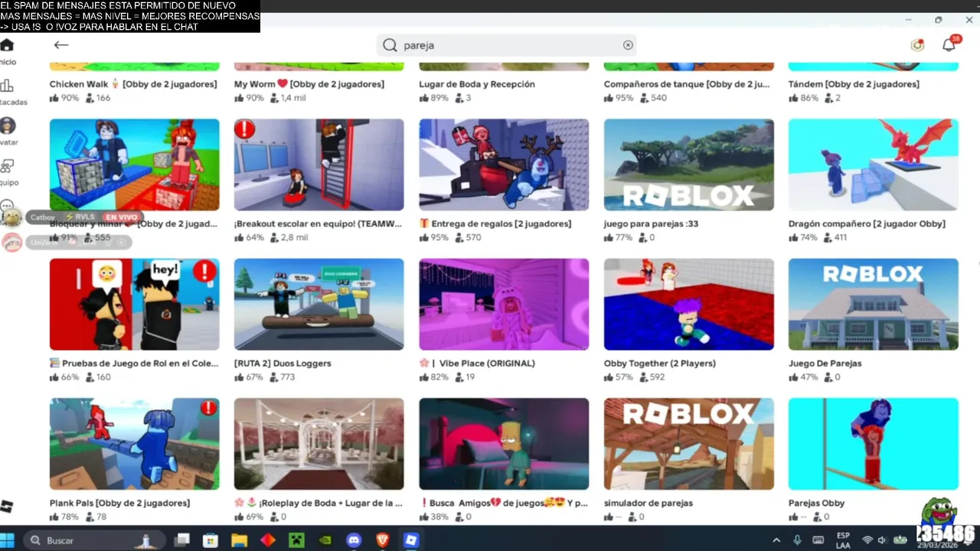The height and width of the screenshot is (551, 980).
Task: Open volume icon in system tray
Action: (x=882, y=540)
